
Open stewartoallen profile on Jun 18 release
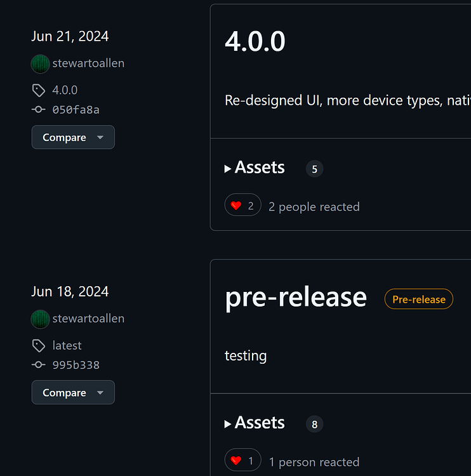(x=88, y=319)
